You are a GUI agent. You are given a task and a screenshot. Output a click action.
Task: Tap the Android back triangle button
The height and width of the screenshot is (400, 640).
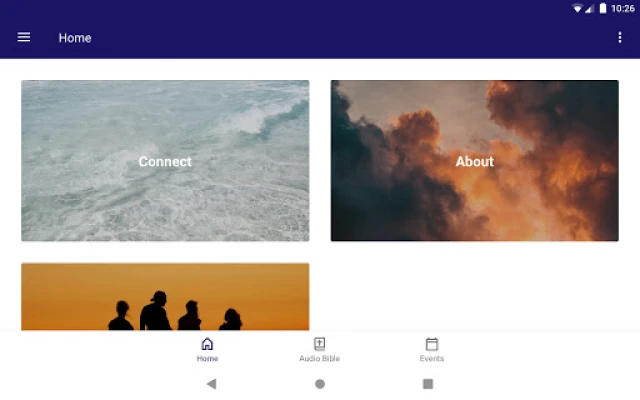[x=211, y=384]
